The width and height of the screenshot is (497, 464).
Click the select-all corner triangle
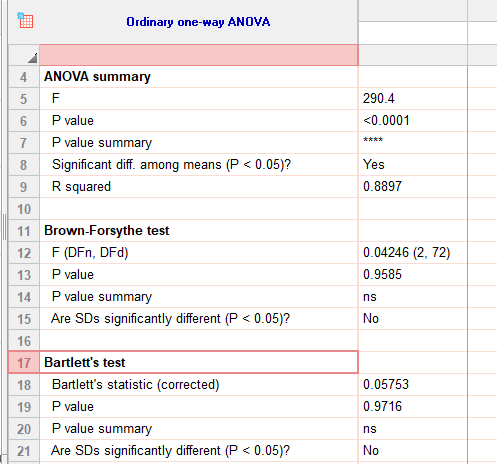[x=32, y=58]
